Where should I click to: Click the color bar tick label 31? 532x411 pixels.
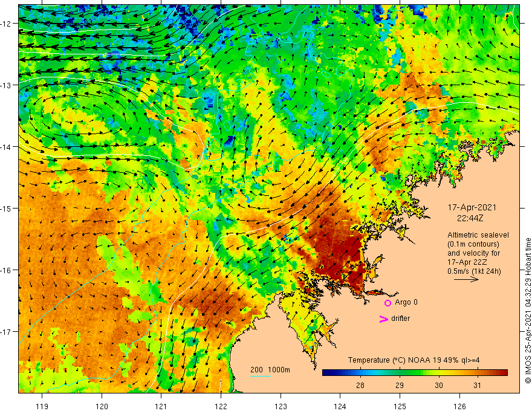[x=477, y=386]
